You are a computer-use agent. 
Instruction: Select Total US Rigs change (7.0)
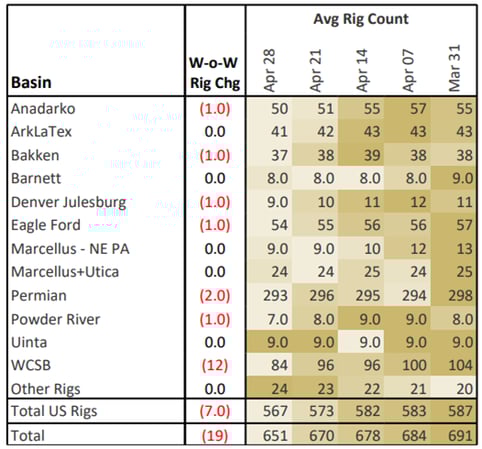[215, 411]
